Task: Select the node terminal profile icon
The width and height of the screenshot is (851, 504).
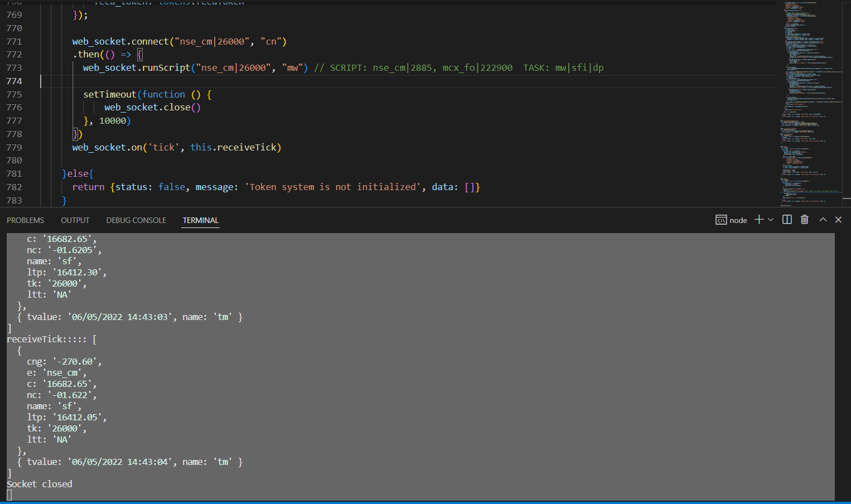Action: pyautogui.click(x=721, y=220)
